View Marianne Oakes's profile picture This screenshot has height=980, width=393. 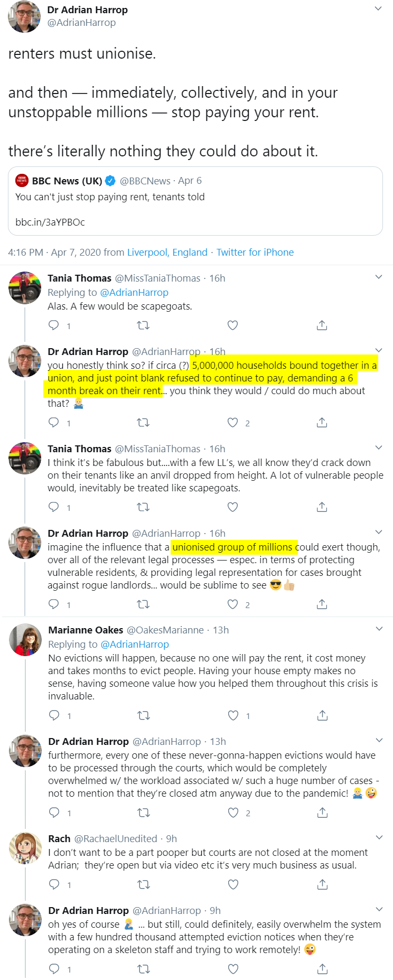coord(25,639)
